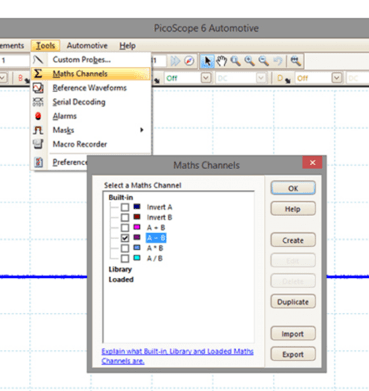Select the Library heading in list
This screenshot has width=369, height=391.
120,269
